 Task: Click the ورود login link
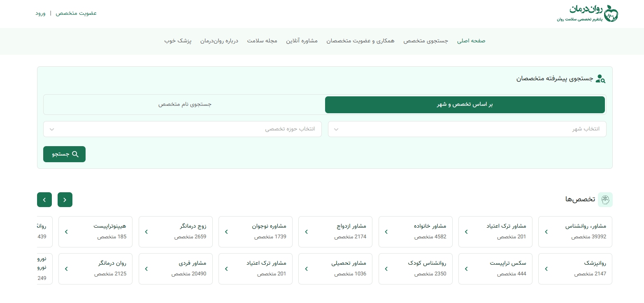click(x=40, y=13)
